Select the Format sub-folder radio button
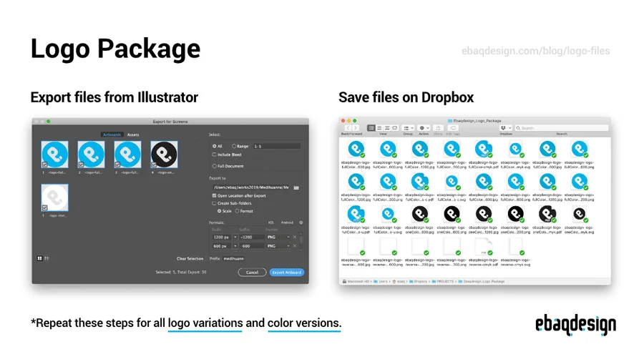 click(x=237, y=211)
